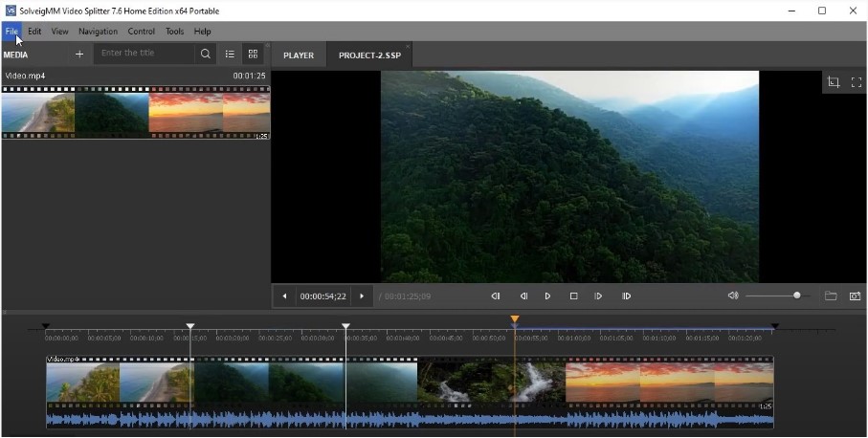Take a frame snapshot with the camera icon
Viewport: 868px width, 438px height.
click(x=855, y=296)
